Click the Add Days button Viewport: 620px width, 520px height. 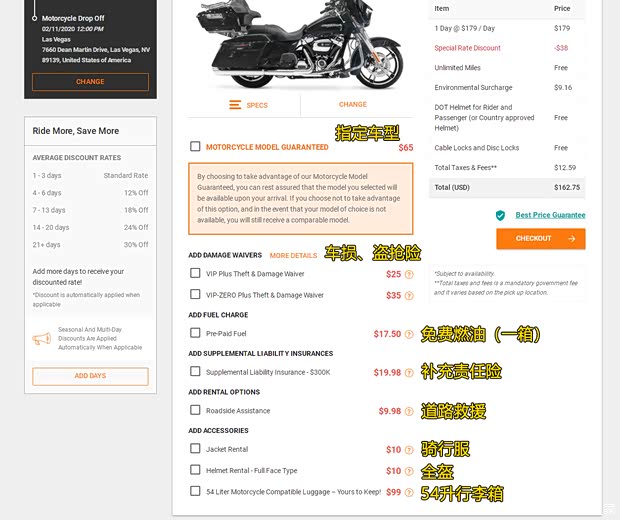[x=90, y=376]
